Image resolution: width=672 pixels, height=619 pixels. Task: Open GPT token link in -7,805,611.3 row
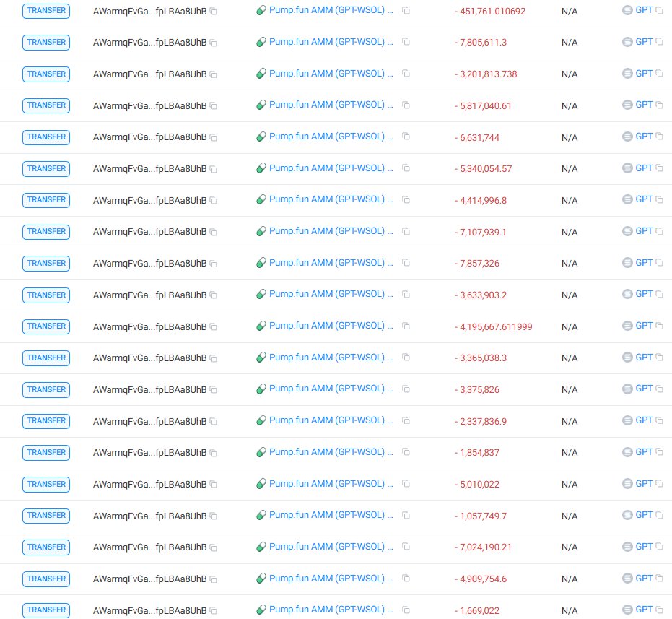(644, 42)
